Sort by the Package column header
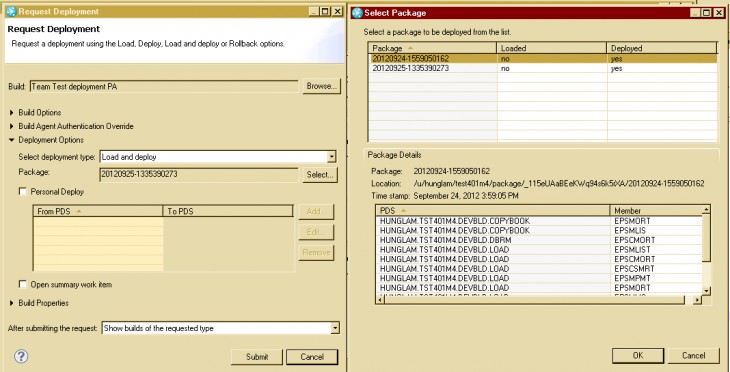The image size is (730, 372). click(x=433, y=48)
